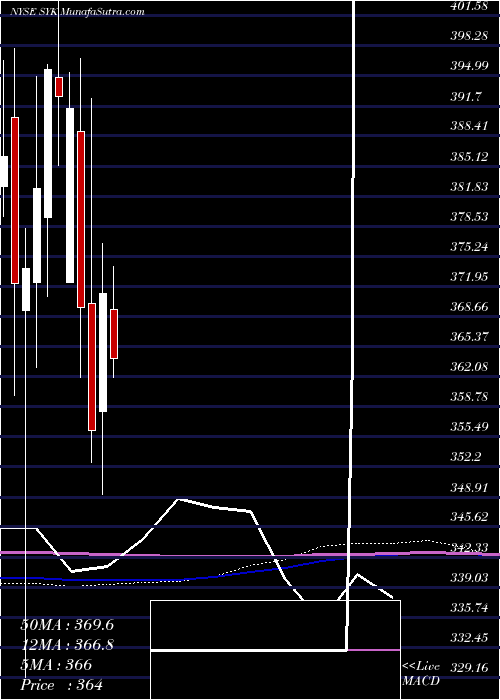Click the 365.37 price axis label
Screen dimensions: 500x700
pyautogui.click(x=469, y=337)
